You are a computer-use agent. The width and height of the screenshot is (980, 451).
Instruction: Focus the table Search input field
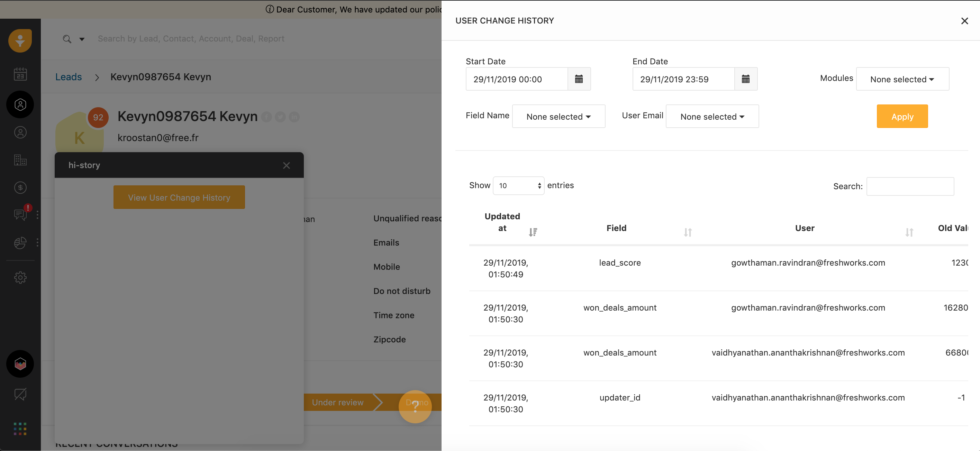tap(910, 186)
